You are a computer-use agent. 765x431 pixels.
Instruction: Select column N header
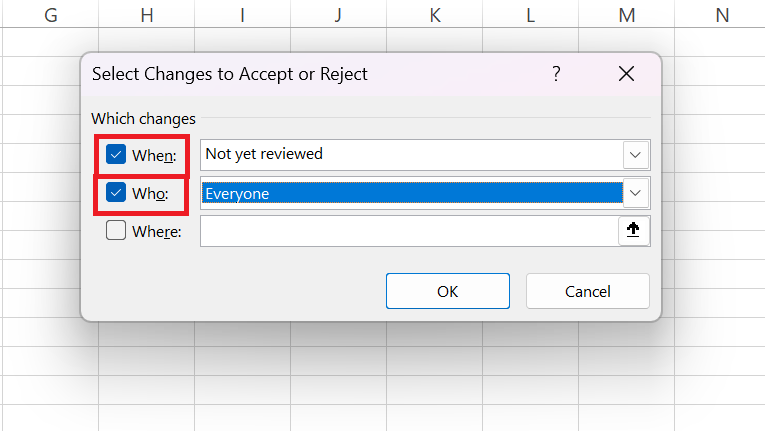720,14
